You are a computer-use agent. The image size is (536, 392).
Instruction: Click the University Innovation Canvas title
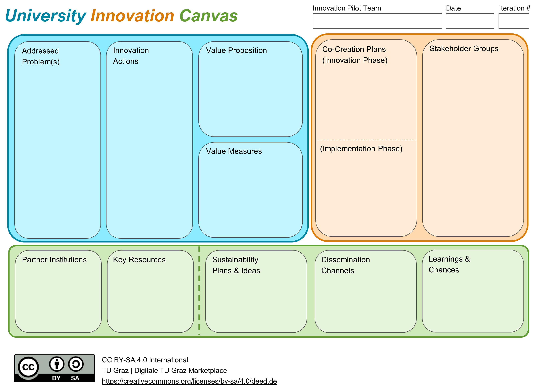(121, 16)
